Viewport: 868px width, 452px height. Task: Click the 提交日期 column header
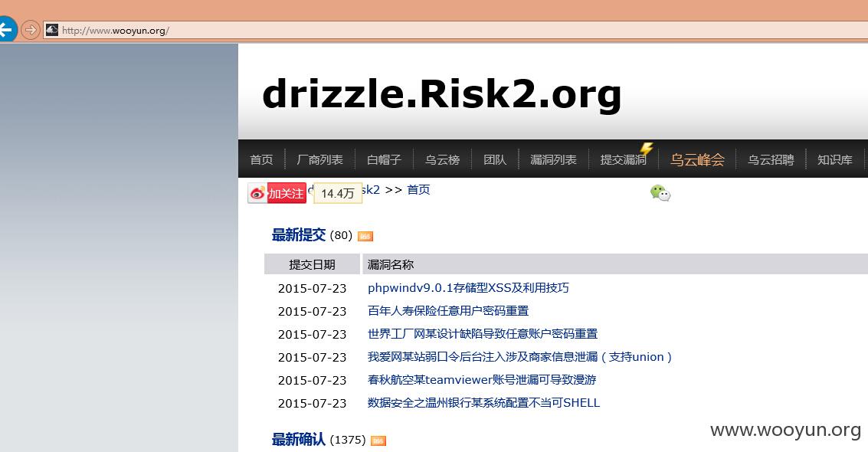point(313,264)
